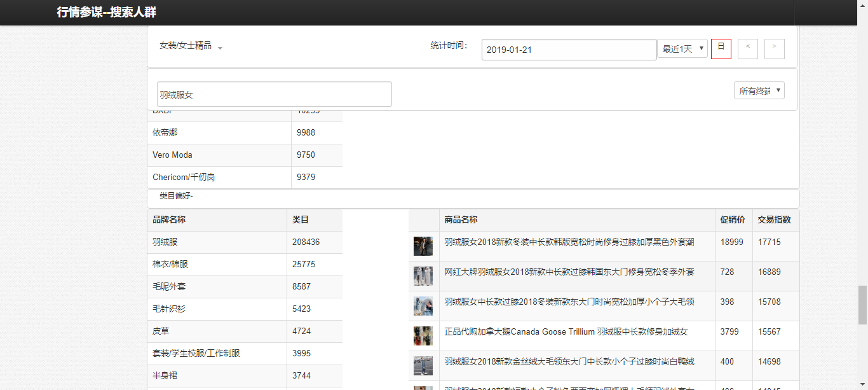Select the Vero Moda brand row
The height and width of the screenshot is (390, 868).
tap(219, 155)
